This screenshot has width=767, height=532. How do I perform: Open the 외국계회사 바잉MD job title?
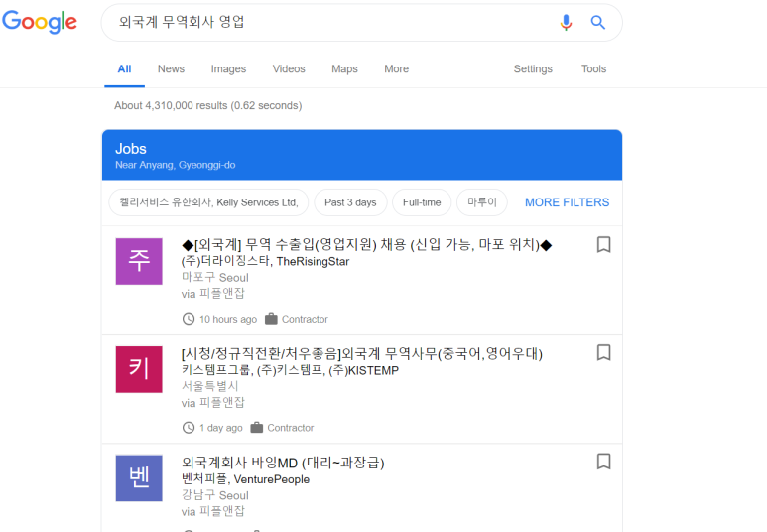pos(283,463)
